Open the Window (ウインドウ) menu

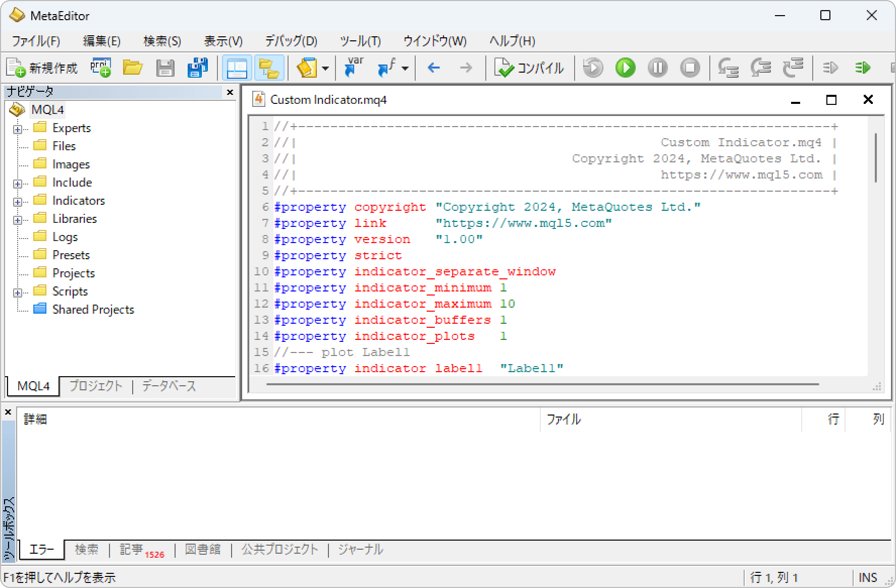[435, 41]
